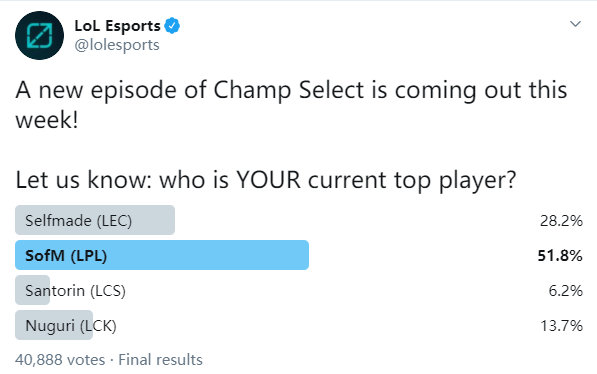597x374 pixels.
Task: Click the 51.8% result for SofM
Action: (x=560, y=256)
